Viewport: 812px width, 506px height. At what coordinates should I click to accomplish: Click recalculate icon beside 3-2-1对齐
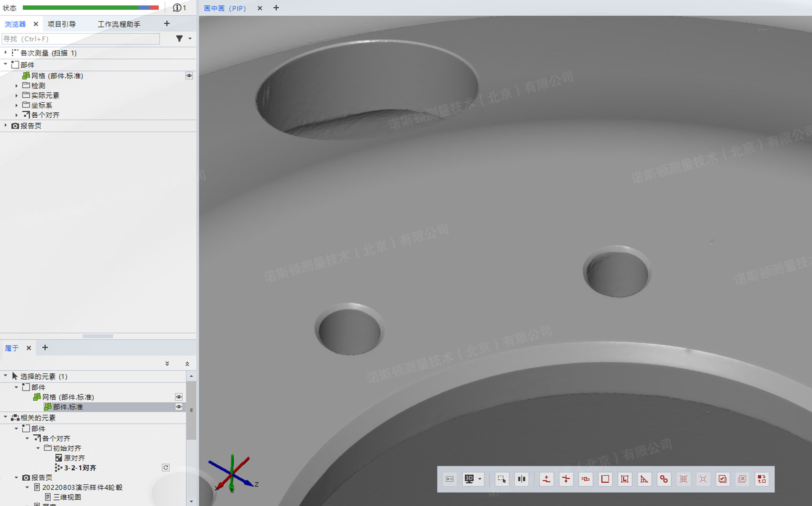[x=166, y=468]
